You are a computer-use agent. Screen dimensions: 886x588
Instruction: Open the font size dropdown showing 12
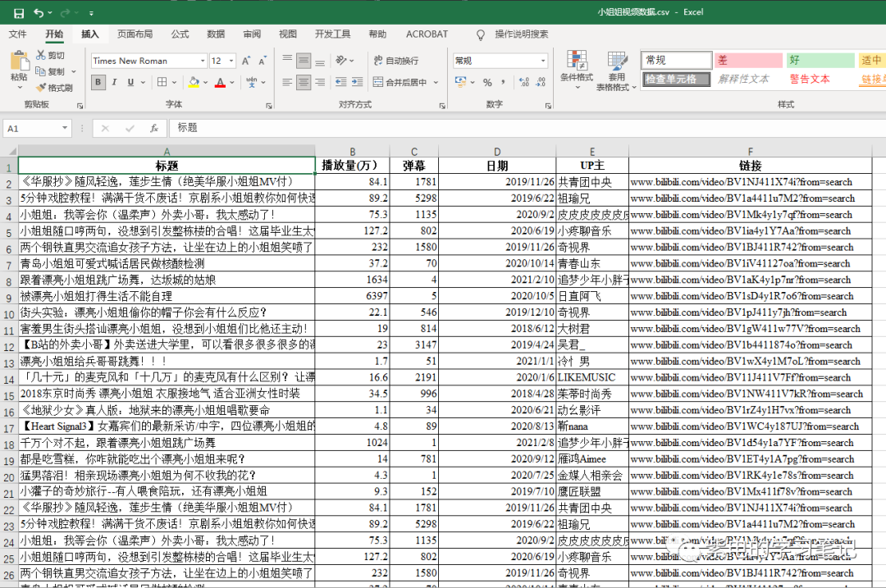tap(231, 61)
